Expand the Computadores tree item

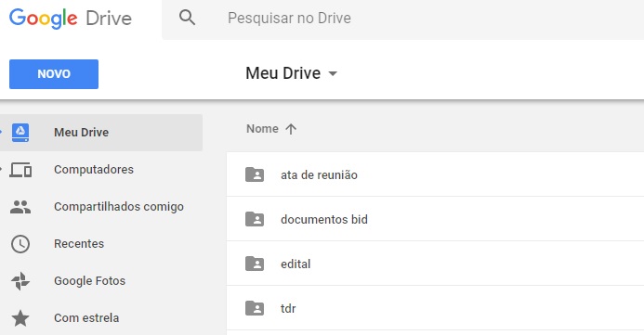(1, 169)
